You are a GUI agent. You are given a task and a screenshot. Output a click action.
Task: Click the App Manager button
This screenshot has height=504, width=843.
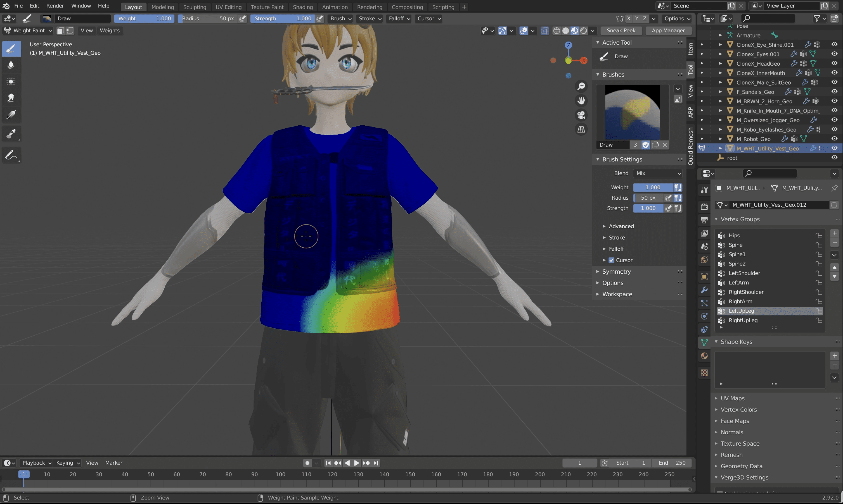667,30
